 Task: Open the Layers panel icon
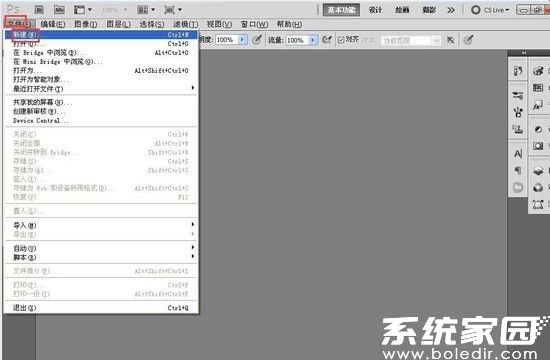pos(538,171)
